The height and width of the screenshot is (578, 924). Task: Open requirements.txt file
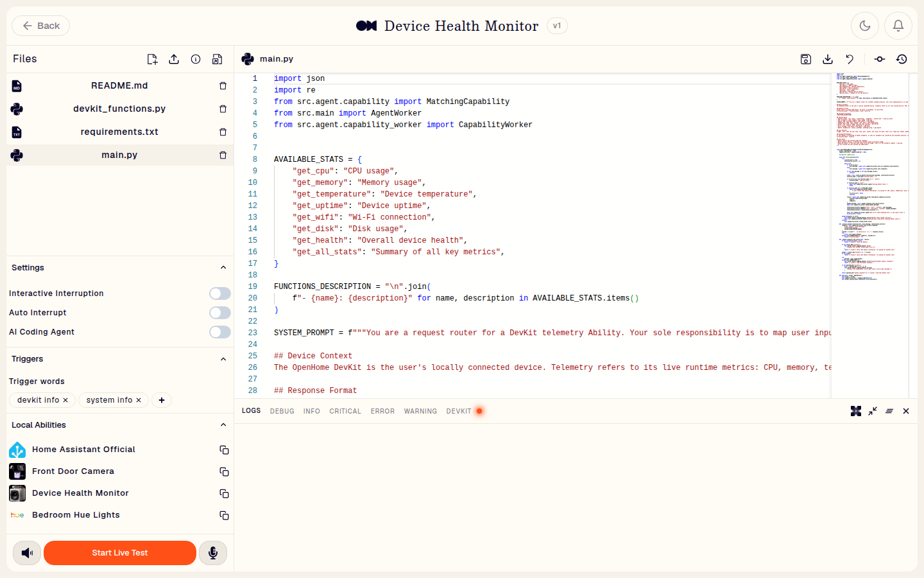(119, 132)
